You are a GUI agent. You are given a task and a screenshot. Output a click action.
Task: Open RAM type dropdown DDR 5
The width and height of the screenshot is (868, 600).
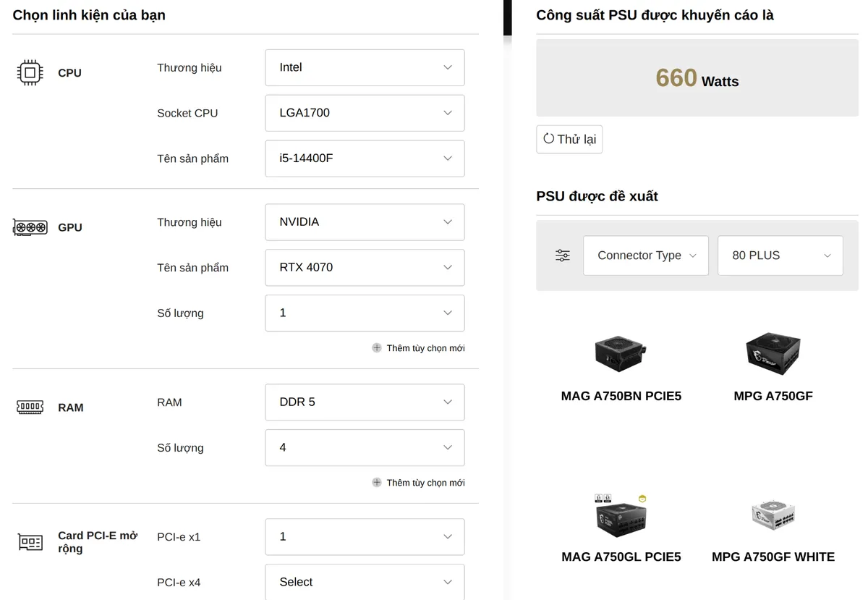point(365,402)
